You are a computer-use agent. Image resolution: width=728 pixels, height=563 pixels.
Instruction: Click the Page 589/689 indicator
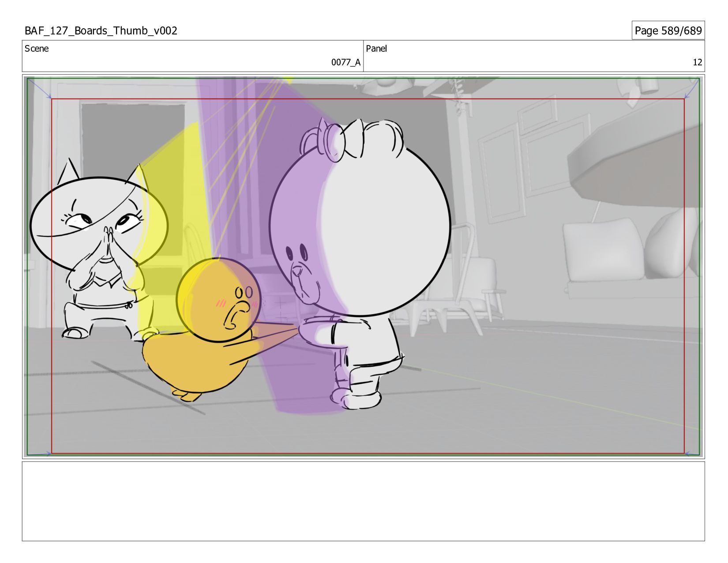[x=668, y=30]
